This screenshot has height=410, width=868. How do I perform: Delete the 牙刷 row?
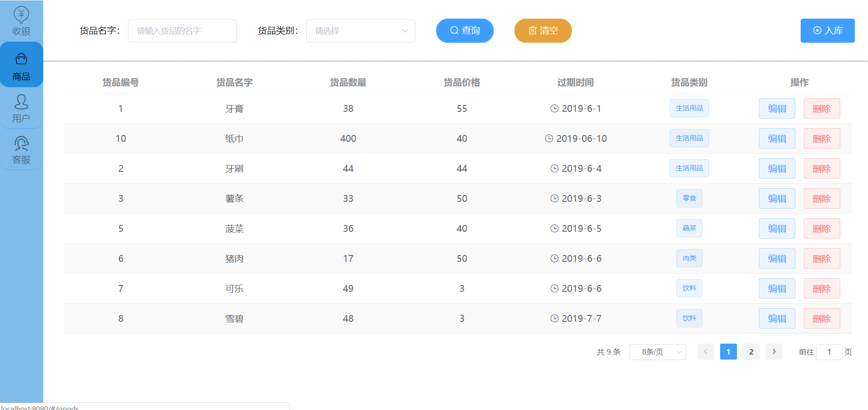(822, 169)
